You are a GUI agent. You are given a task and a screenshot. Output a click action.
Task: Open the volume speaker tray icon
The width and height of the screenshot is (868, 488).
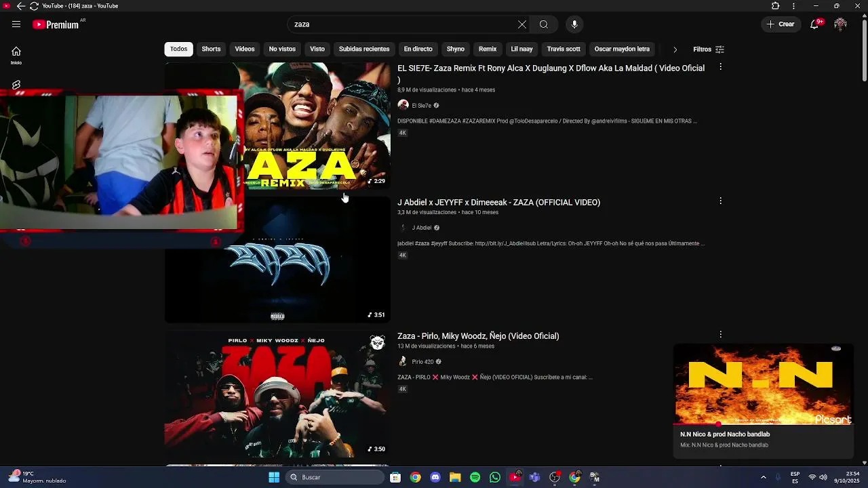point(825,477)
